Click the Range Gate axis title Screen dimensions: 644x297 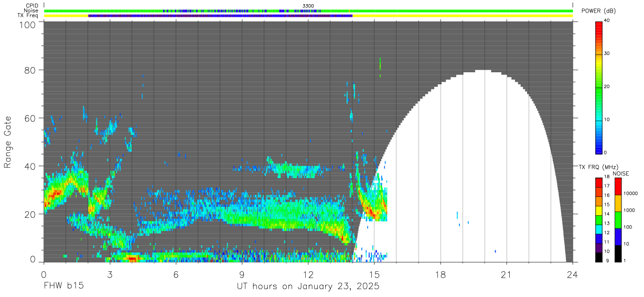click(x=8, y=142)
